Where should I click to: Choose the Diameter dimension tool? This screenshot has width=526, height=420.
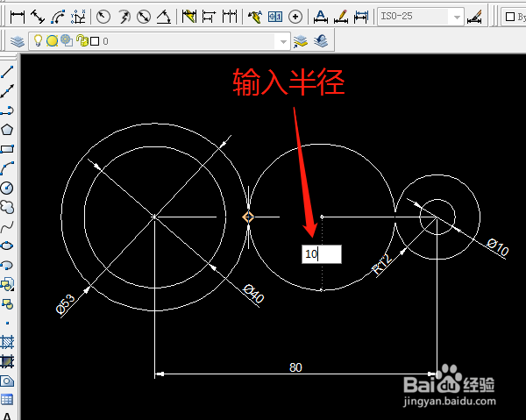pyautogui.click(x=144, y=17)
